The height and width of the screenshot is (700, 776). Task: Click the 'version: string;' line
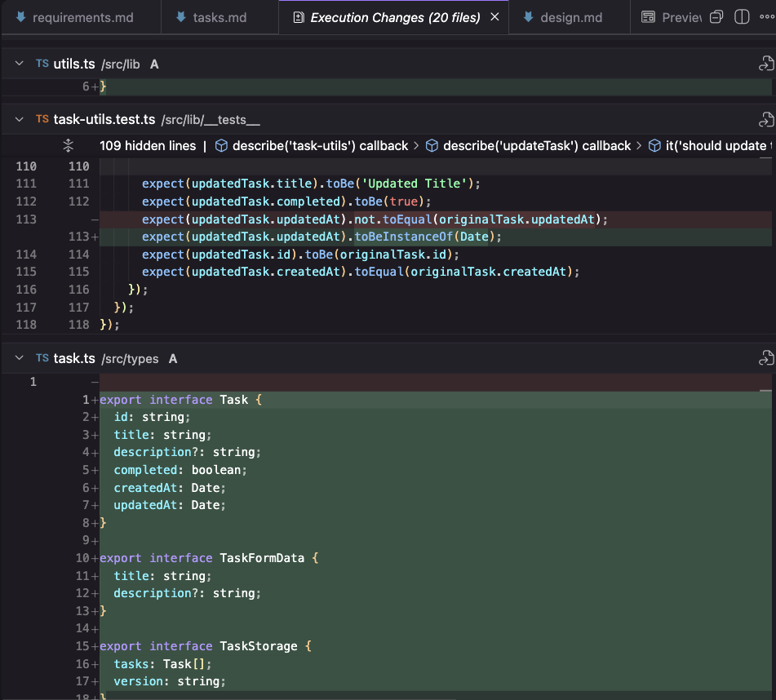[436, 681]
